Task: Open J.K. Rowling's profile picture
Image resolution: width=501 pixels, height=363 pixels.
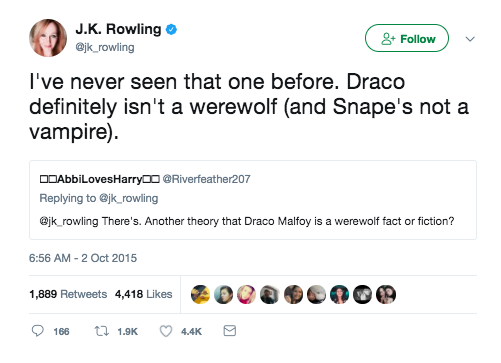Action: click(x=48, y=38)
